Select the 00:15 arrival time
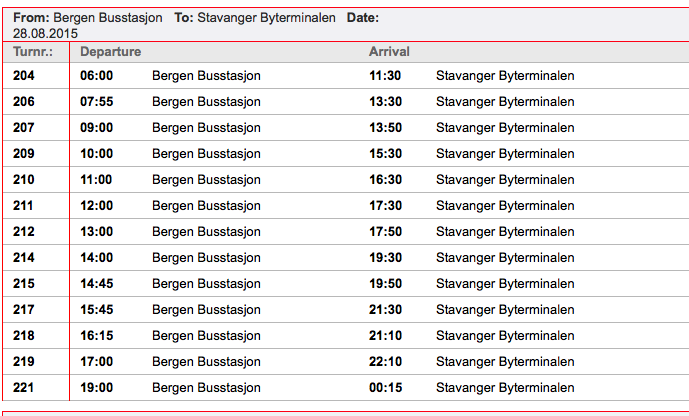The width and height of the screenshot is (689, 416). coord(385,387)
